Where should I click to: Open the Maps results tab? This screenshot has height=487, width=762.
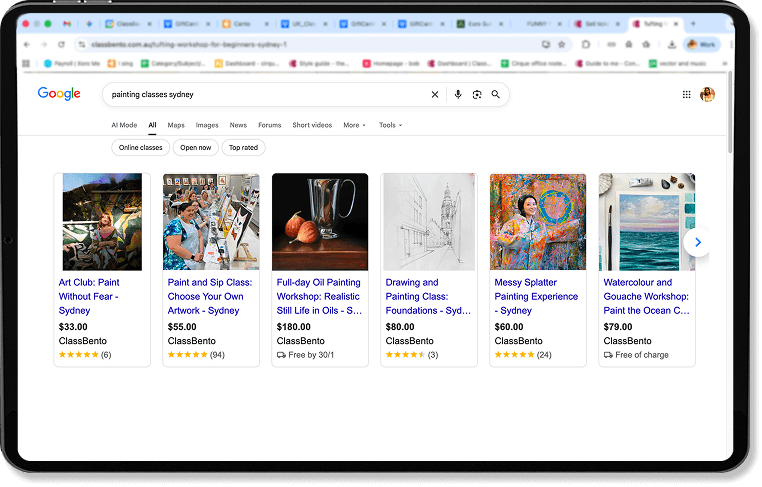[x=176, y=125]
